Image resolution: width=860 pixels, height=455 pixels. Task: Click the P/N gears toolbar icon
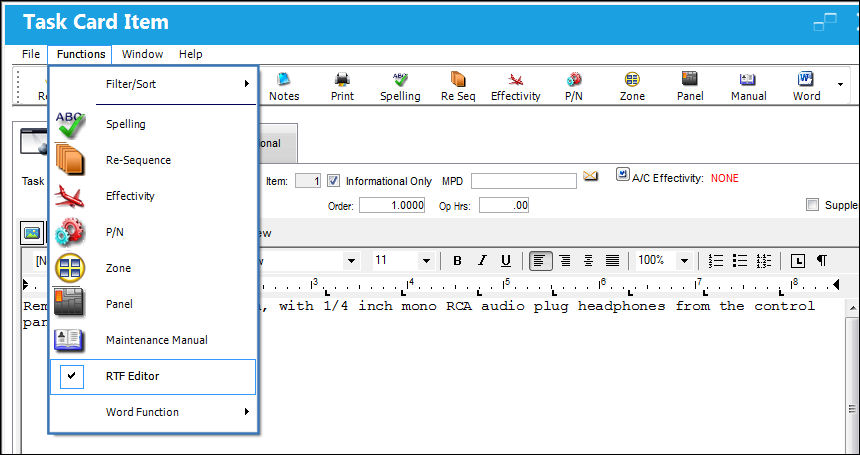[574, 79]
